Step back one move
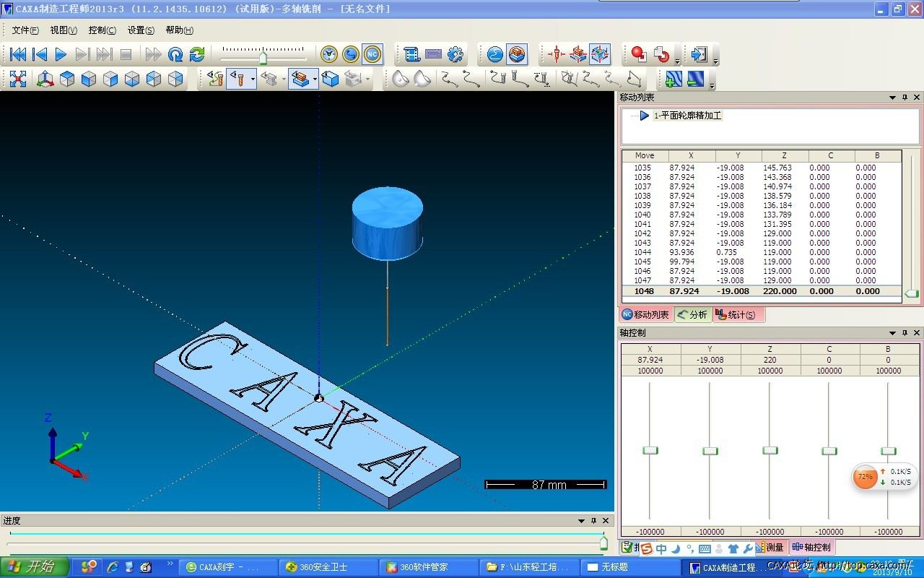 coord(40,54)
